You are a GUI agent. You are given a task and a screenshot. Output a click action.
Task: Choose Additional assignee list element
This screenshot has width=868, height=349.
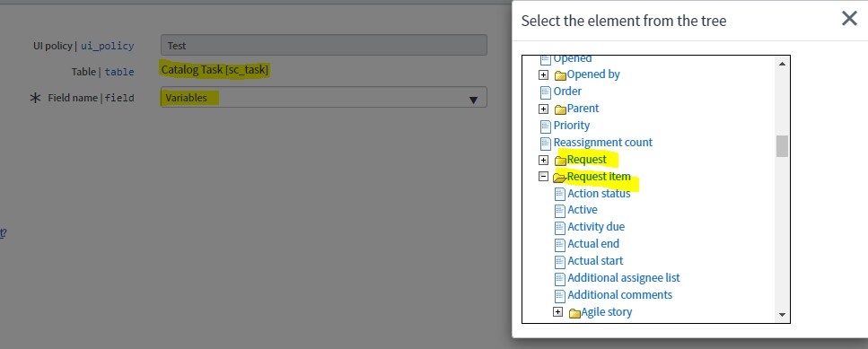(624, 277)
